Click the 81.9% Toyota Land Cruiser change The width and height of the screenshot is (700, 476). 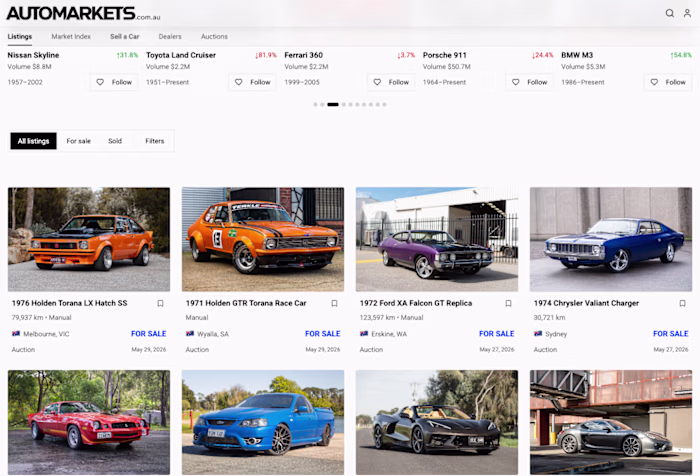[x=266, y=55]
